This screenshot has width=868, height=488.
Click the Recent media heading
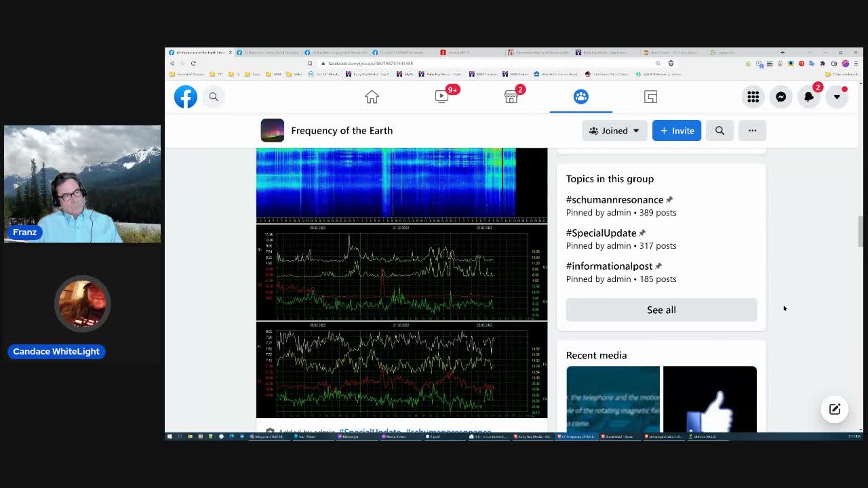pos(597,355)
